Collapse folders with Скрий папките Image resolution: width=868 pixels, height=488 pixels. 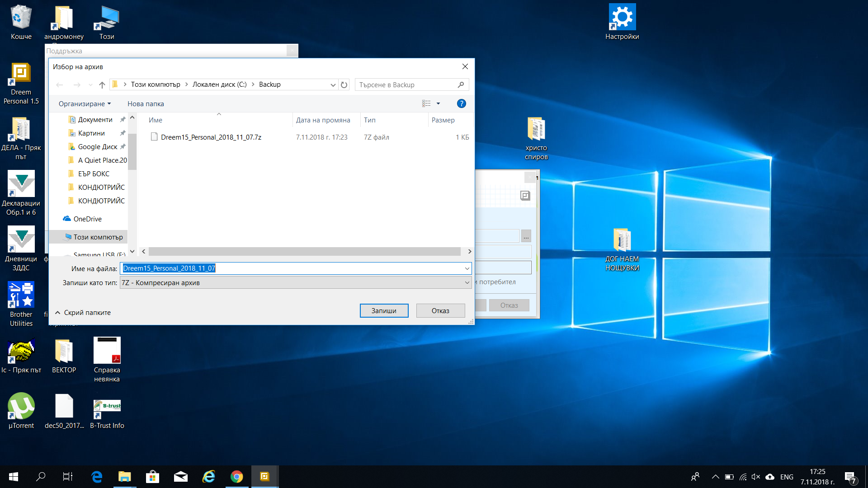point(83,313)
